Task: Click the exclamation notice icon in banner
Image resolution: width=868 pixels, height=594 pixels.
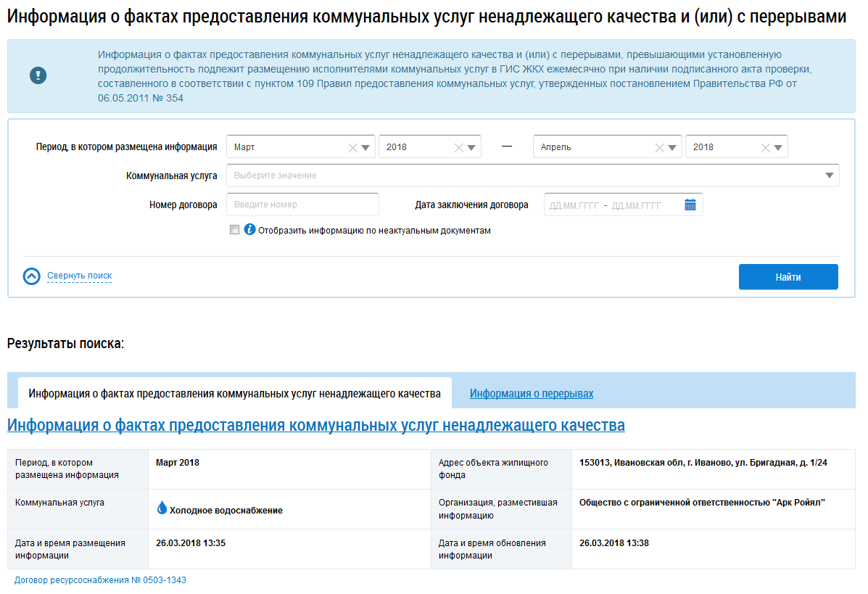Action: click(x=38, y=75)
